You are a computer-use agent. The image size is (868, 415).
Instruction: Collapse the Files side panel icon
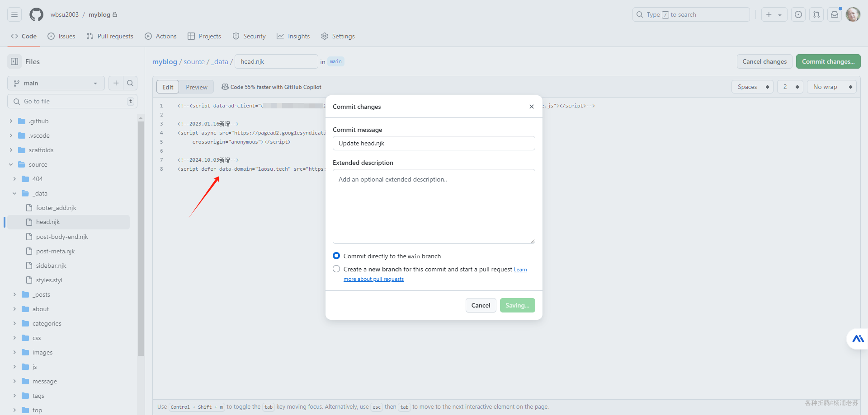pos(14,61)
